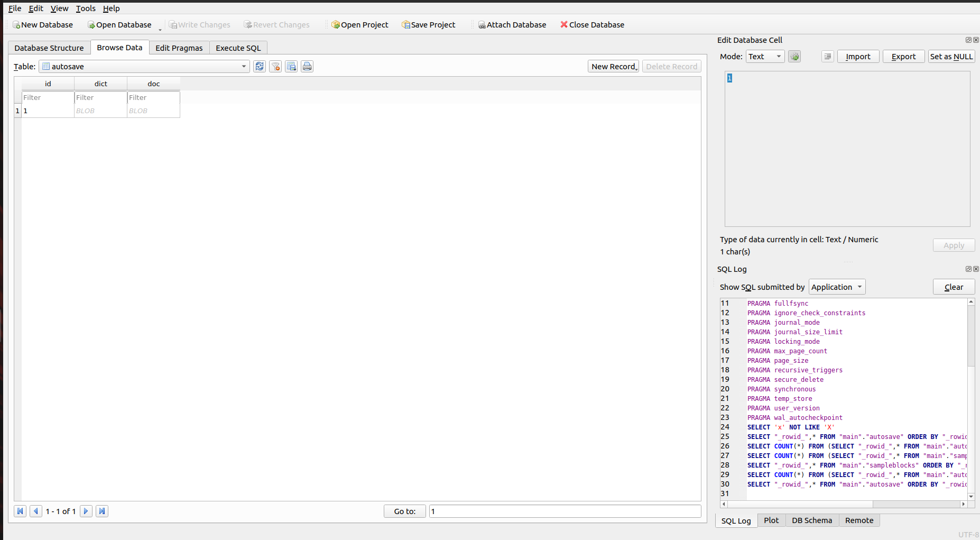Toggle auto-switch mode gear icon
This screenshot has width=980, height=540.
pyautogui.click(x=794, y=56)
